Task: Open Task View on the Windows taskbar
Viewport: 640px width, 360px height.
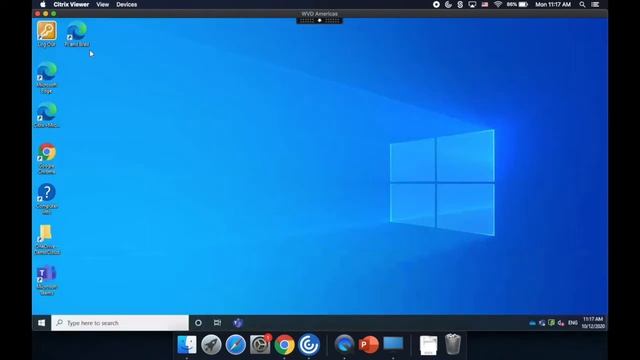Action: coord(217,323)
